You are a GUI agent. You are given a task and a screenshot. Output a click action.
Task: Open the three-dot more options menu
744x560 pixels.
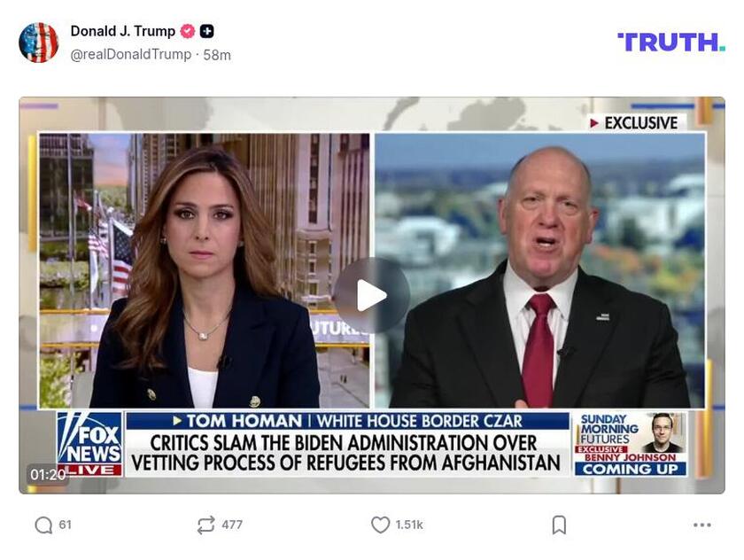pos(701,525)
